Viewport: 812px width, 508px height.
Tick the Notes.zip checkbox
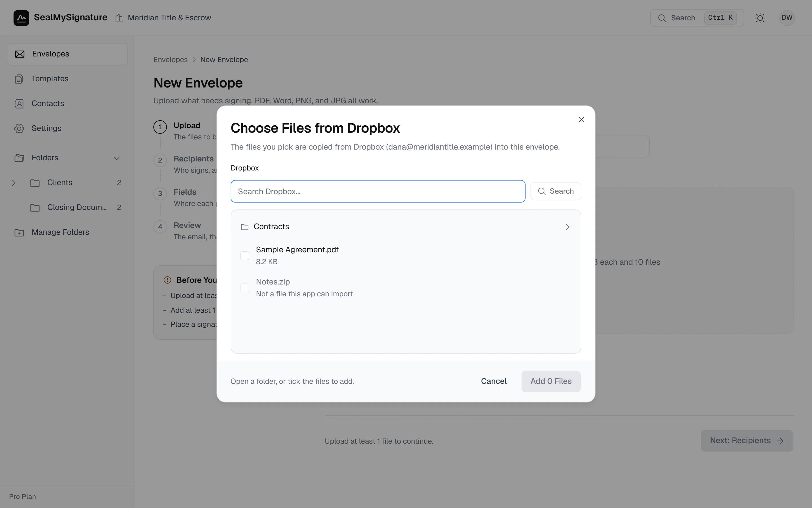[245, 288]
